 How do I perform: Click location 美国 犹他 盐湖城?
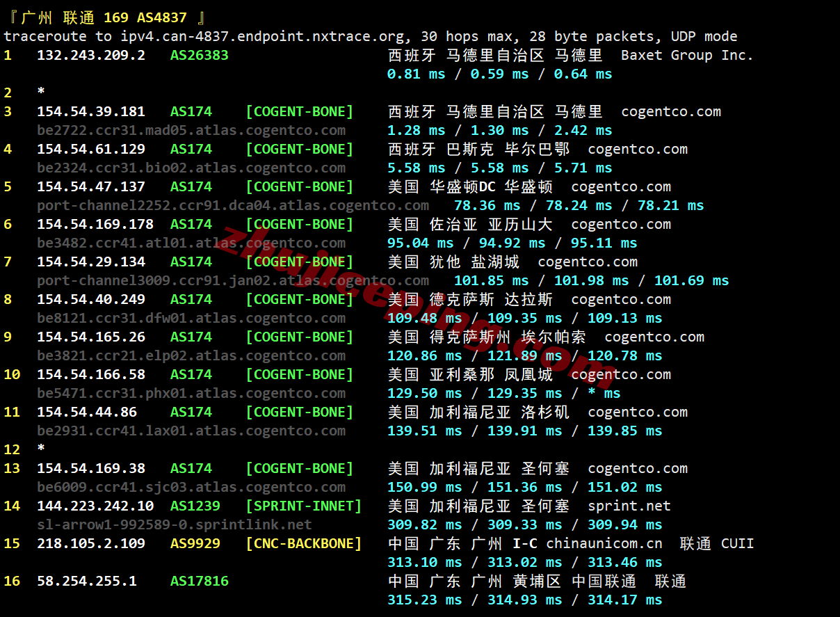click(x=453, y=262)
